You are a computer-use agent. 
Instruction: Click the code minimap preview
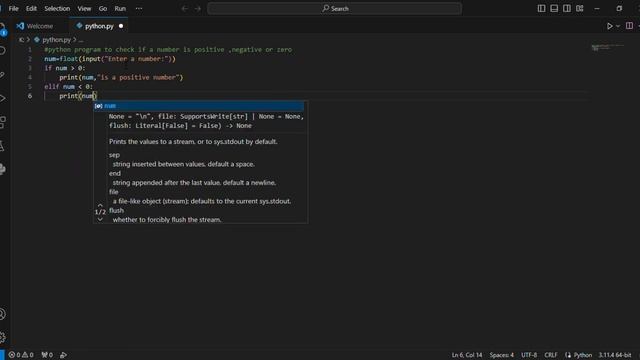click(x=607, y=47)
